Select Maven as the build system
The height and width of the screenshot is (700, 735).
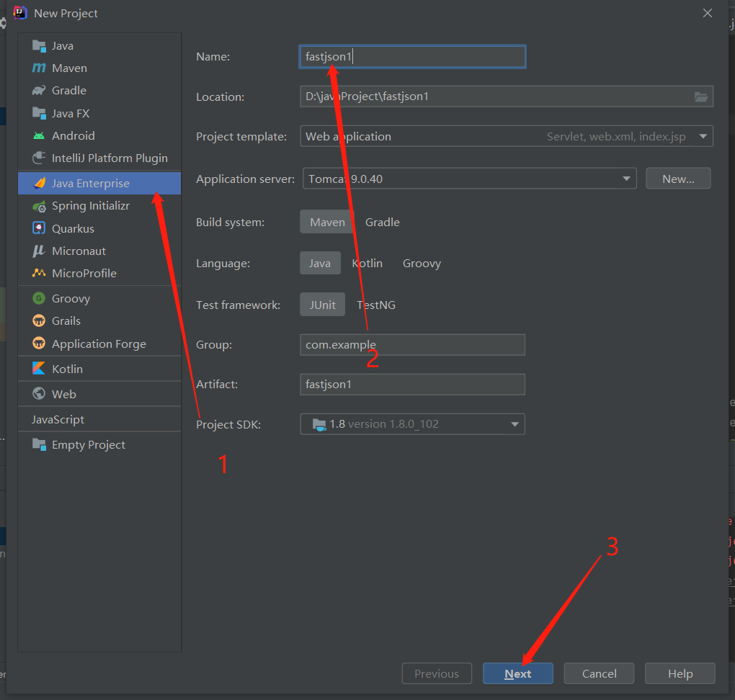tap(327, 222)
